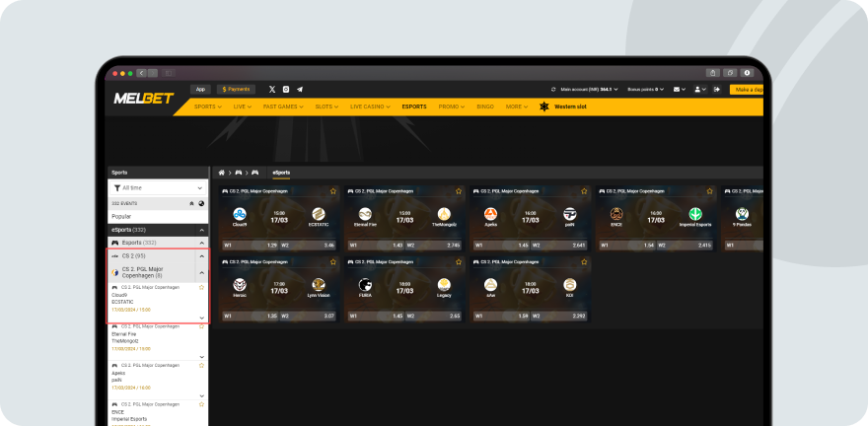This screenshot has width=868, height=426.
Task: Open the MORE menu
Action: 517,106
